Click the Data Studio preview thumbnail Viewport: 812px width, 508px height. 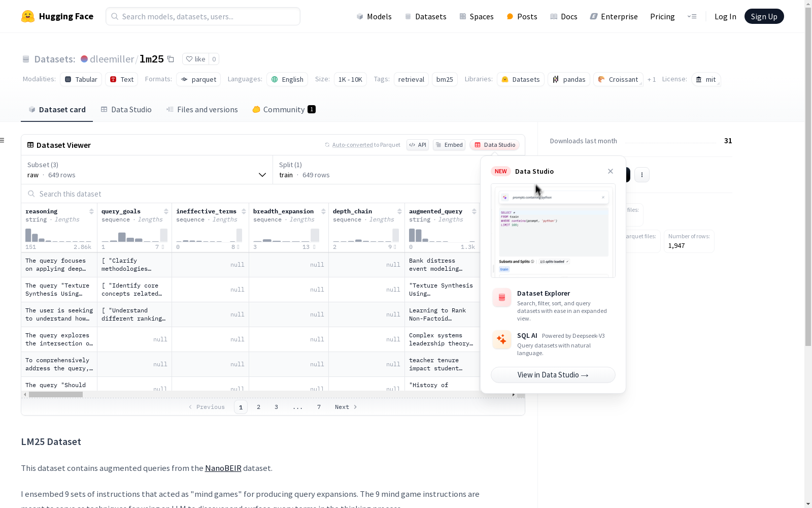[553, 231]
